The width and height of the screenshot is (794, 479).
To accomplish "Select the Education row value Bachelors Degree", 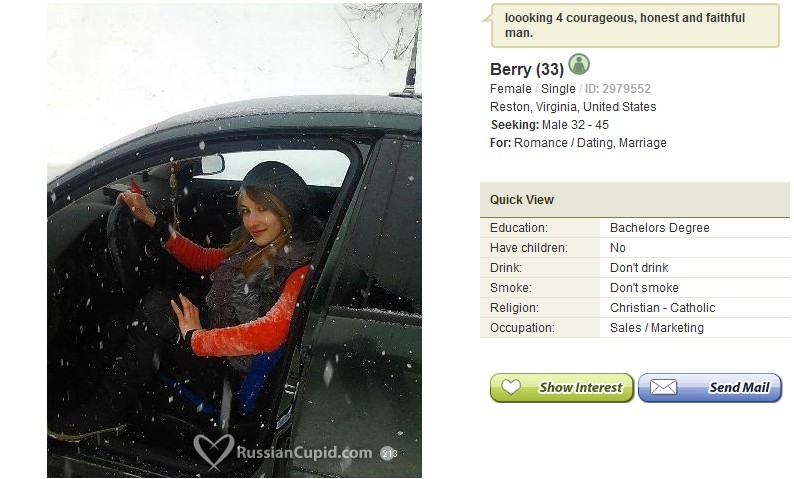I will click(x=659, y=228).
